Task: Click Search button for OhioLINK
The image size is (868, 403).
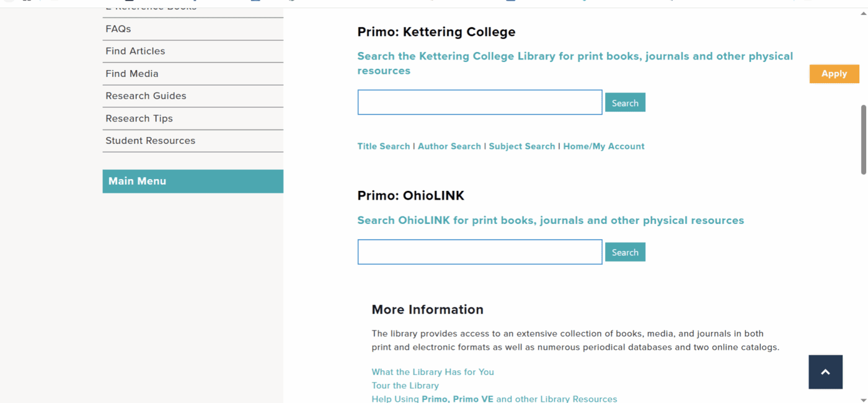Action: 625,252
